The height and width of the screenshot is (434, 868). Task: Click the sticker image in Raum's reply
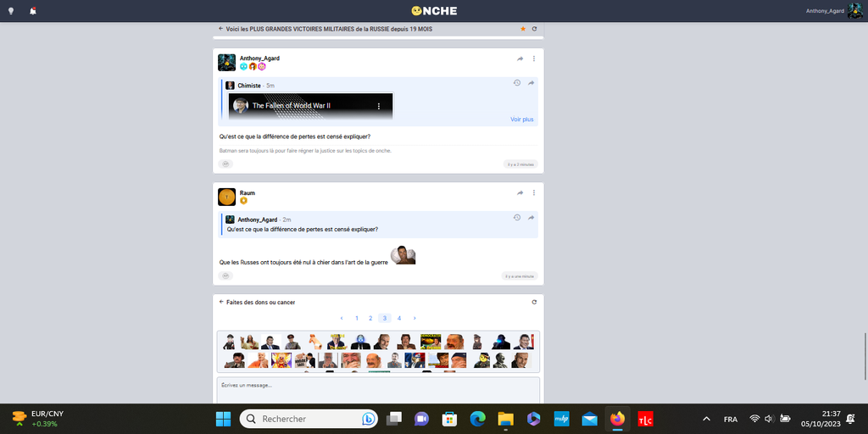point(403,255)
